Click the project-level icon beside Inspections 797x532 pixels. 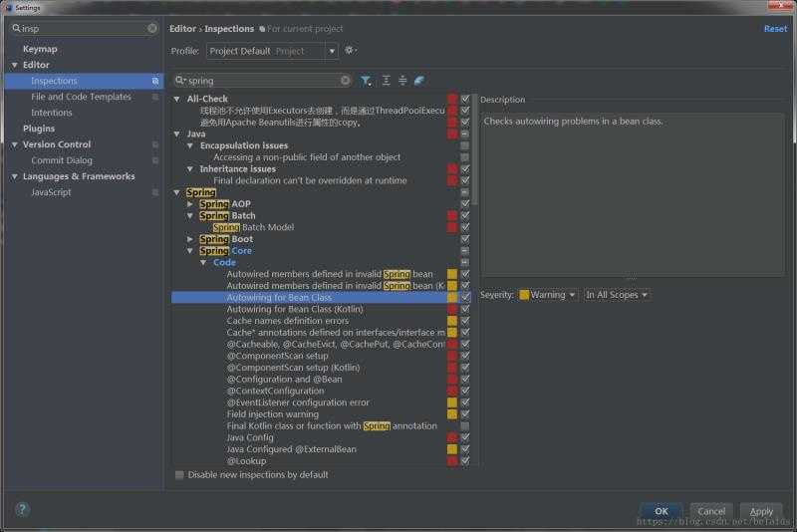(x=155, y=81)
